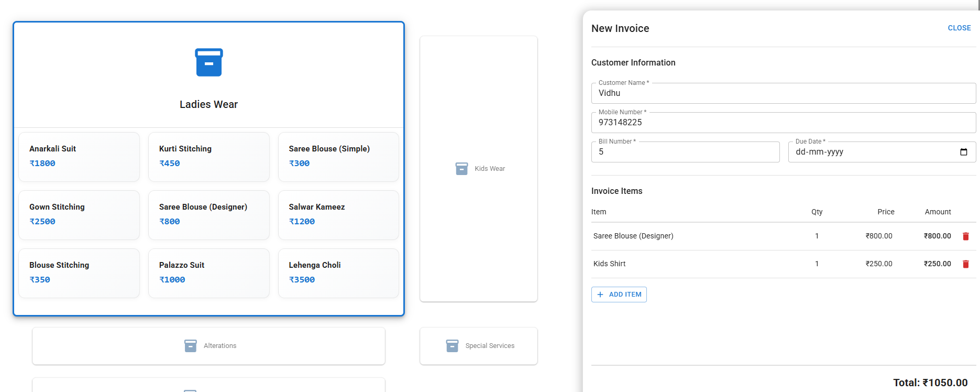Add Kurti Stitching item card
Image resolution: width=980 pixels, height=392 pixels.
209,157
